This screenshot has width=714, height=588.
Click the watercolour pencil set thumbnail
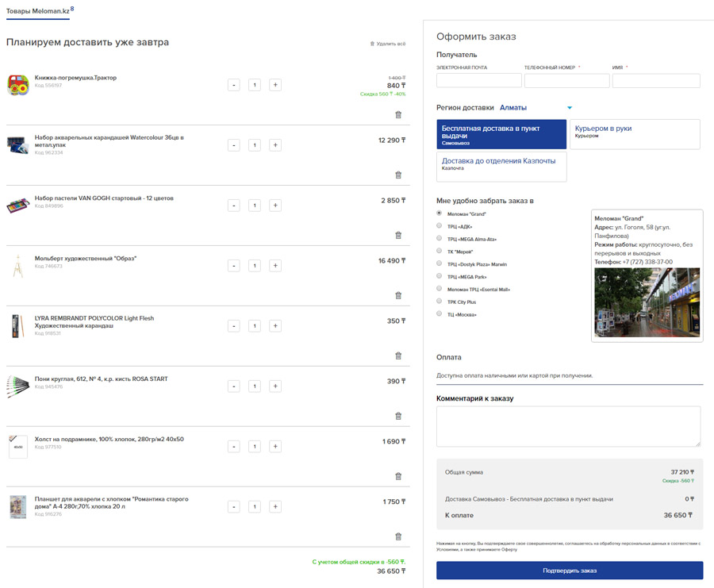[x=18, y=145]
